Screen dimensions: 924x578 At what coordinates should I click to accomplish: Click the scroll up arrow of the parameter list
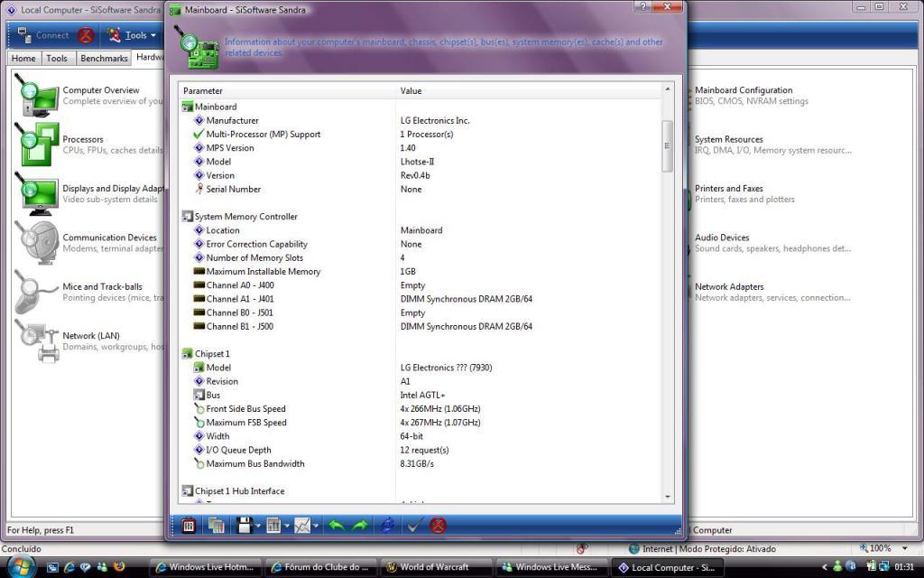click(x=667, y=89)
